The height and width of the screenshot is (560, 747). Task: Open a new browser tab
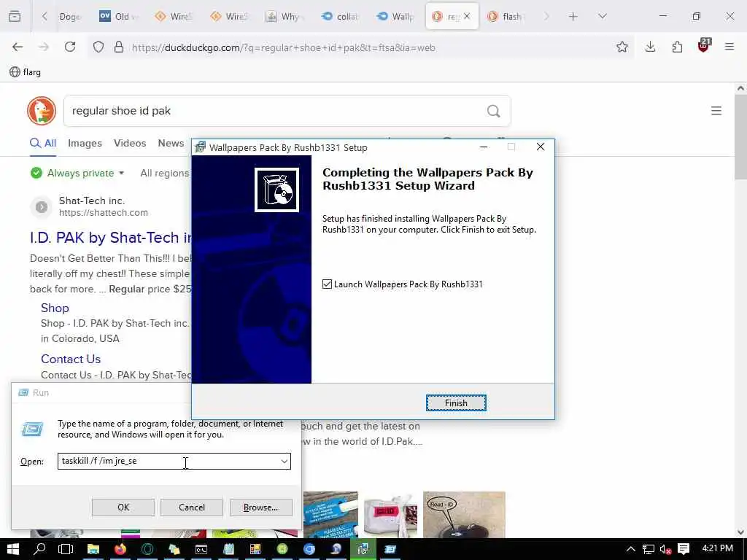click(573, 16)
